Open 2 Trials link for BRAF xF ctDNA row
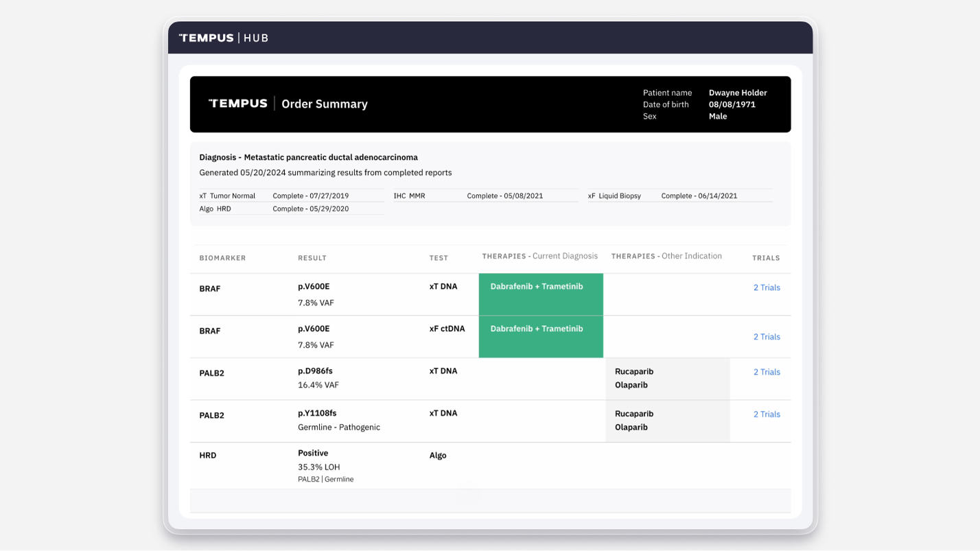This screenshot has height=551, width=980. click(767, 337)
